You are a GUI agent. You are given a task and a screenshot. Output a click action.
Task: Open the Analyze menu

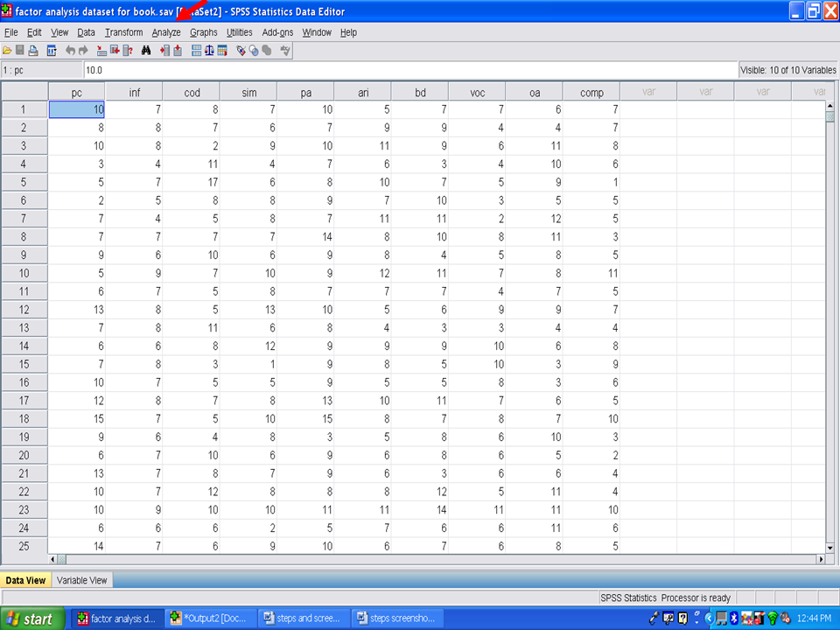tap(166, 32)
